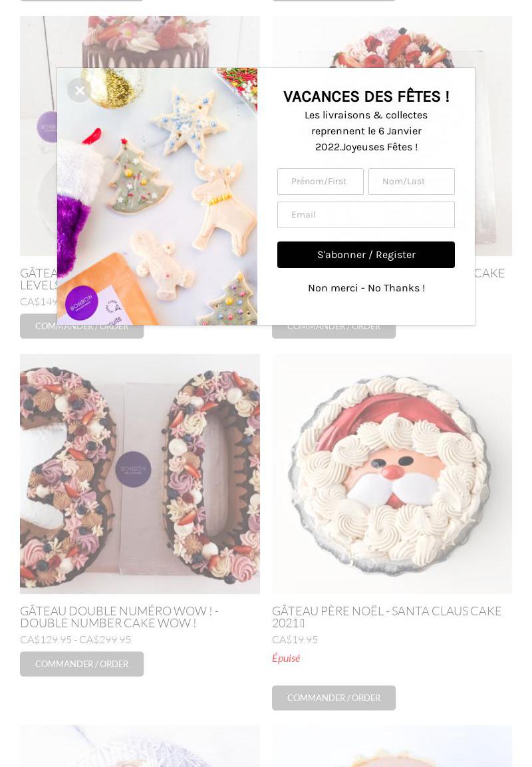Click the Bonbon purple logo on number cake

133,469
